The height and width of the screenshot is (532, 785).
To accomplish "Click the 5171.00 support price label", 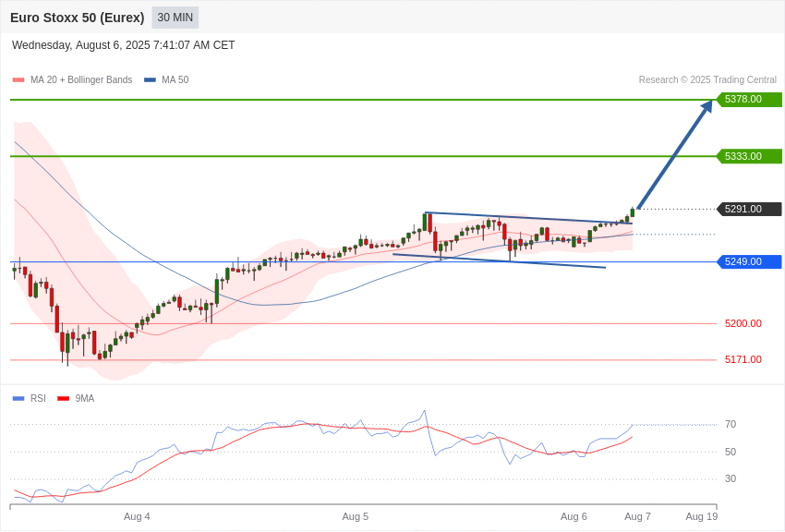I will (743, 359).
